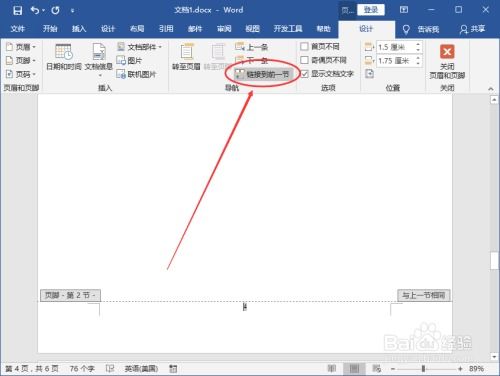This screenshot has height=376, width=500.
Task: Toggle 链接到前一节 button
Action: tap(263, 74)
